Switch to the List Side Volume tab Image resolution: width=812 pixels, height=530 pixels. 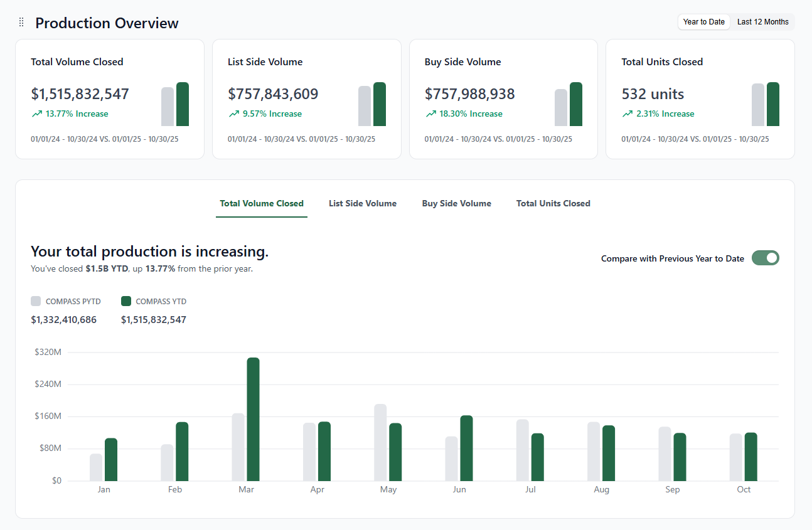(x=363, y=203)
